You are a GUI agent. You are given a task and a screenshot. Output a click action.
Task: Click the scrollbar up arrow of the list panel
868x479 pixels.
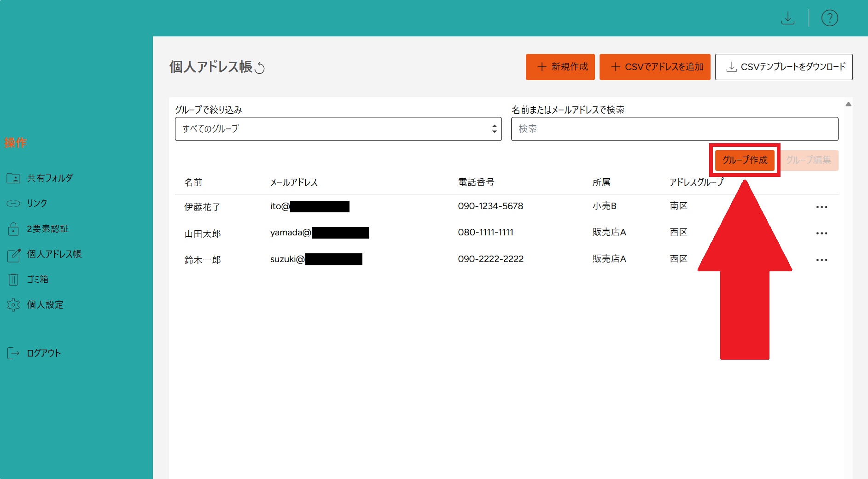point(848,104)
